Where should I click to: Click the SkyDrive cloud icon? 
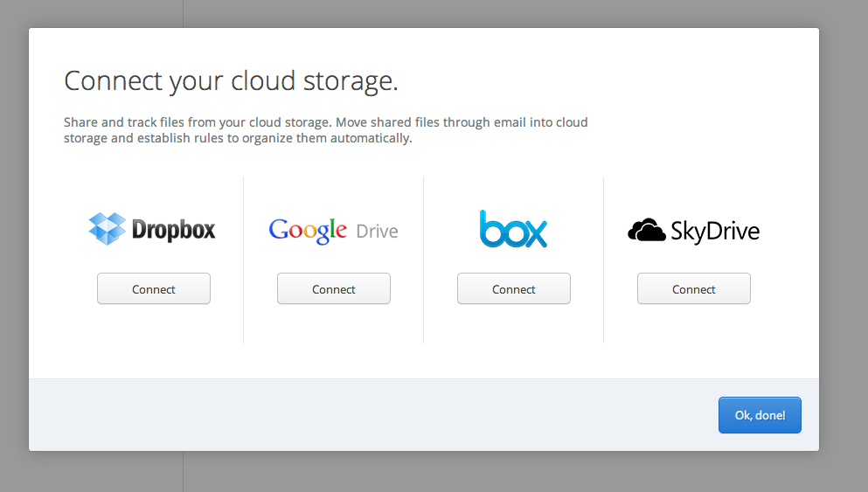click(x=647, y=231)
